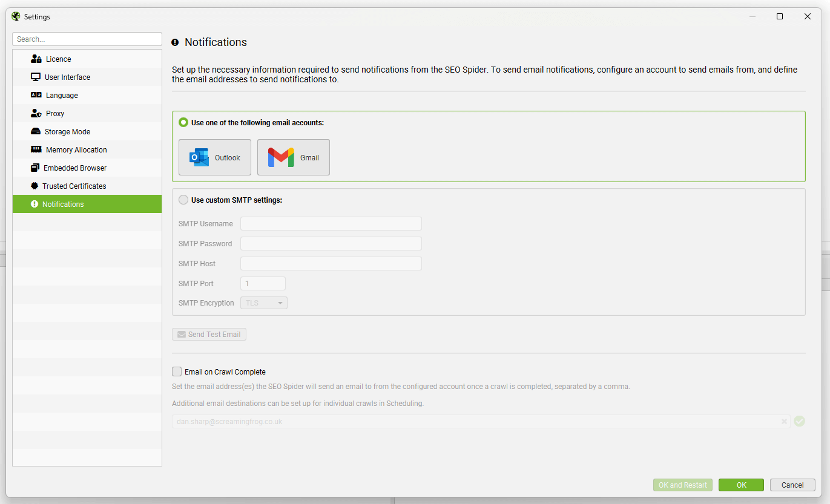Viewport: 830px width, 504px height.
Task: Open the Storage Mode settings icon
Action: coord(36,131)
